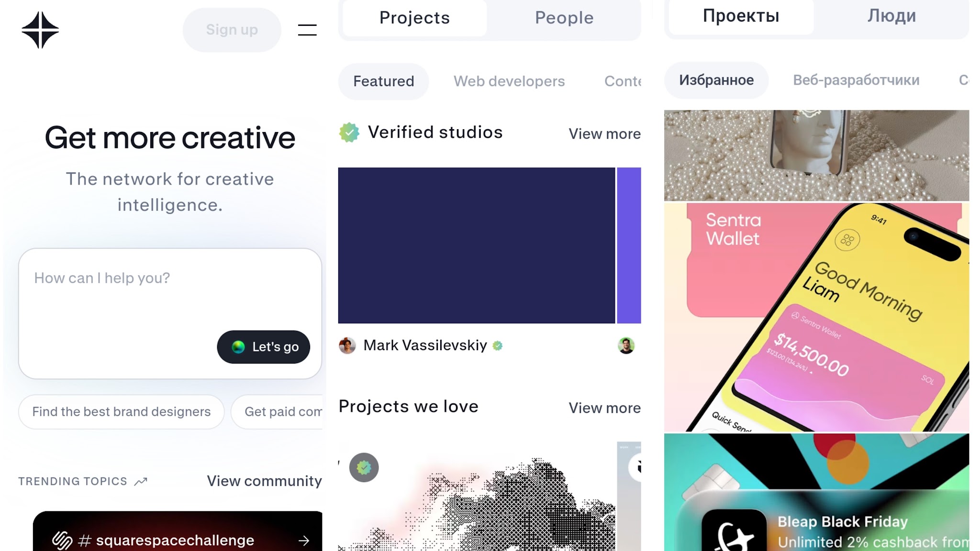The height and width of the screenshot is (551, 980).
Task: Click the Projects we love heading
Action: [408, 407]
